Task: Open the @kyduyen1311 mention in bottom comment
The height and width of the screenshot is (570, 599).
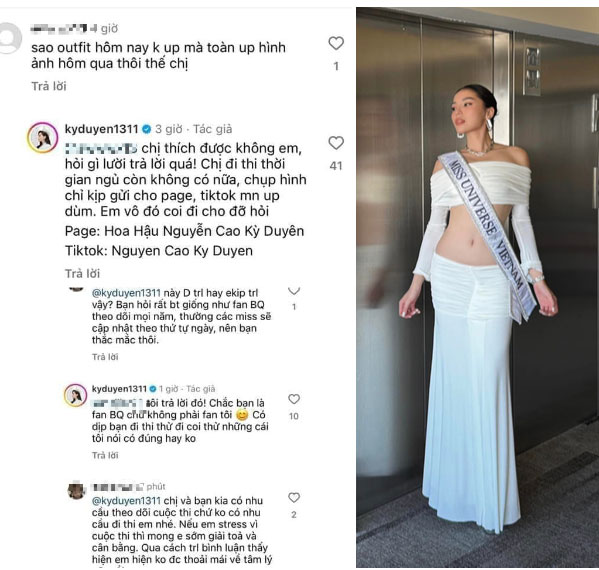Action: point(126,500)
